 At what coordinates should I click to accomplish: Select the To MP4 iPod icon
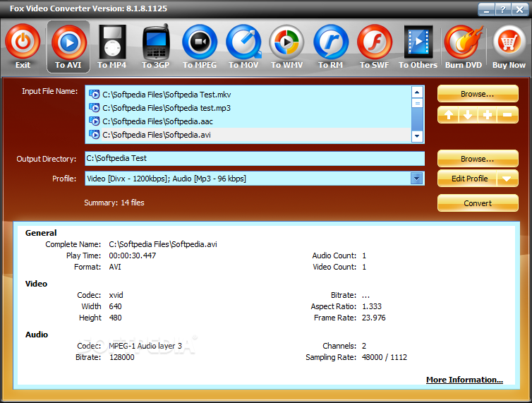112,42
